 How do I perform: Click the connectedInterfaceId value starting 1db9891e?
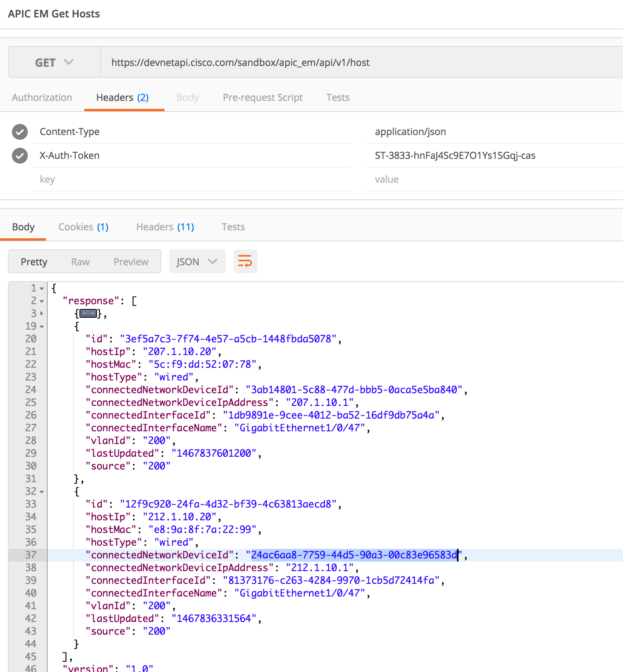click(x=331, y=415)
